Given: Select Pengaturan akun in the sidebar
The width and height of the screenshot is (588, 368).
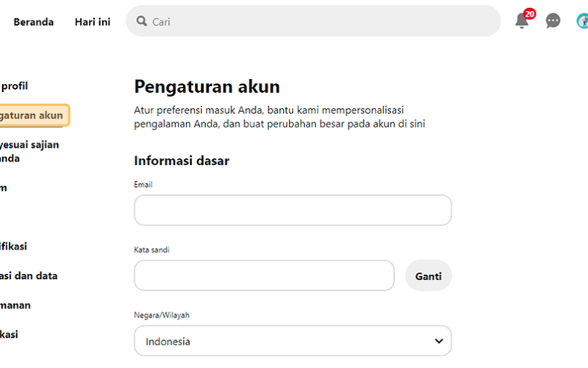Looking at the screenshot, I should click(x=32, y=116).
